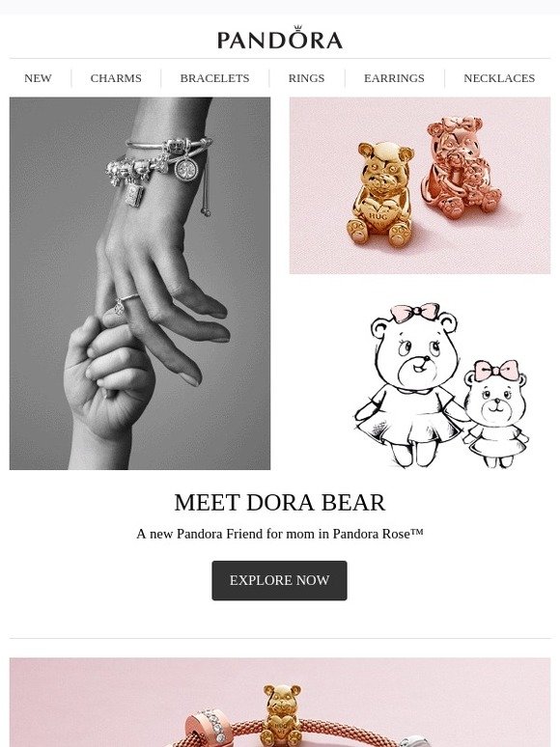Go to the BRACELETS category
Viewport: 560px width, 747px height.
(x=214, y=78)
